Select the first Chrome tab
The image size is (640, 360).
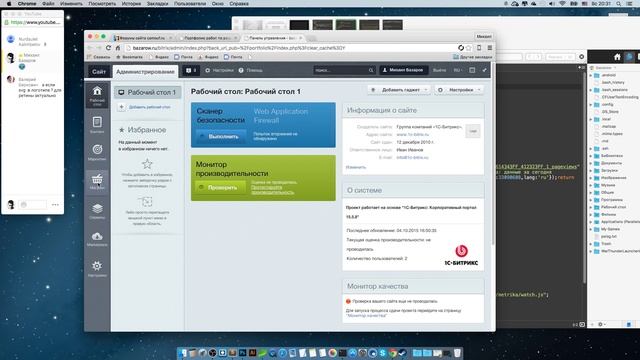point(143,38)
